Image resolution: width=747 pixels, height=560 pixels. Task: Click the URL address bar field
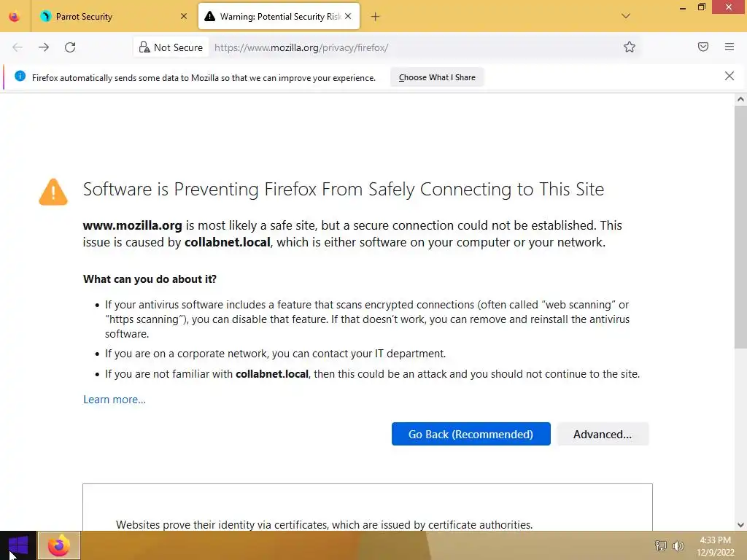point(409,47)
